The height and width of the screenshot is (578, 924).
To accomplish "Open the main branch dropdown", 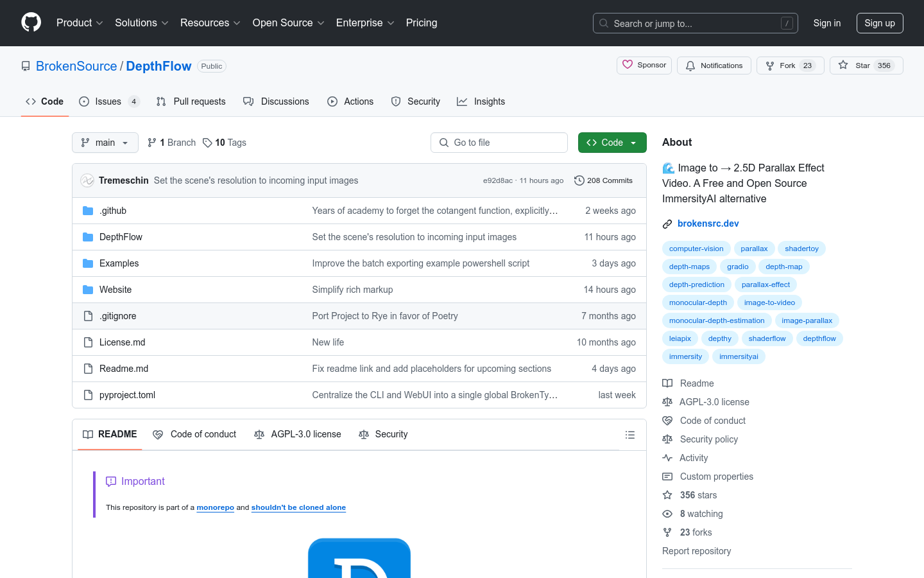I will 105,143.
